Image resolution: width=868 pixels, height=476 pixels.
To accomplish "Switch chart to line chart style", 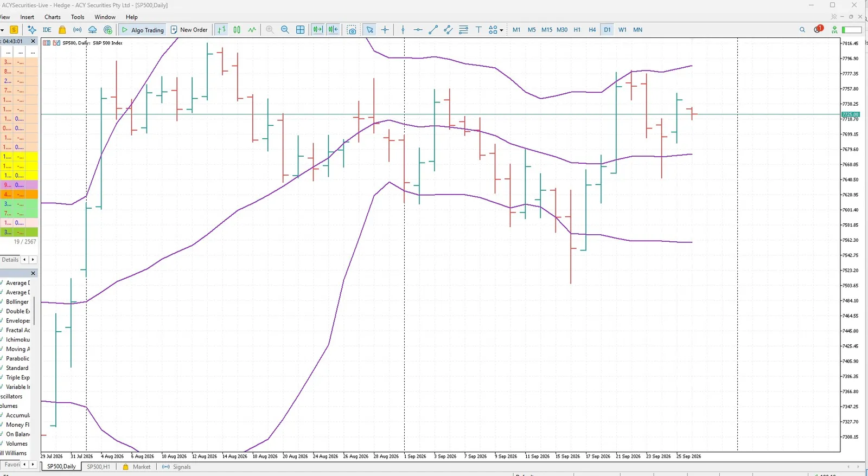I will coord(252,30).
